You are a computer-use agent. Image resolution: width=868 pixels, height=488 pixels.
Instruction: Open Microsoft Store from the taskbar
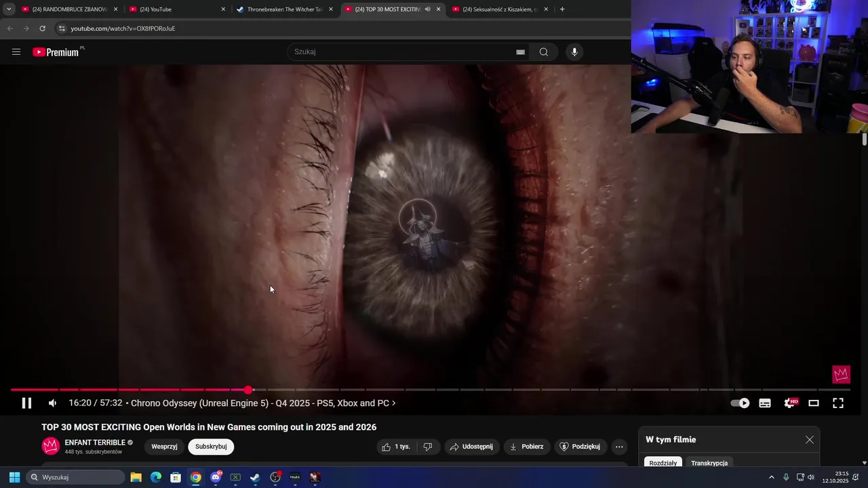(176, 477)
